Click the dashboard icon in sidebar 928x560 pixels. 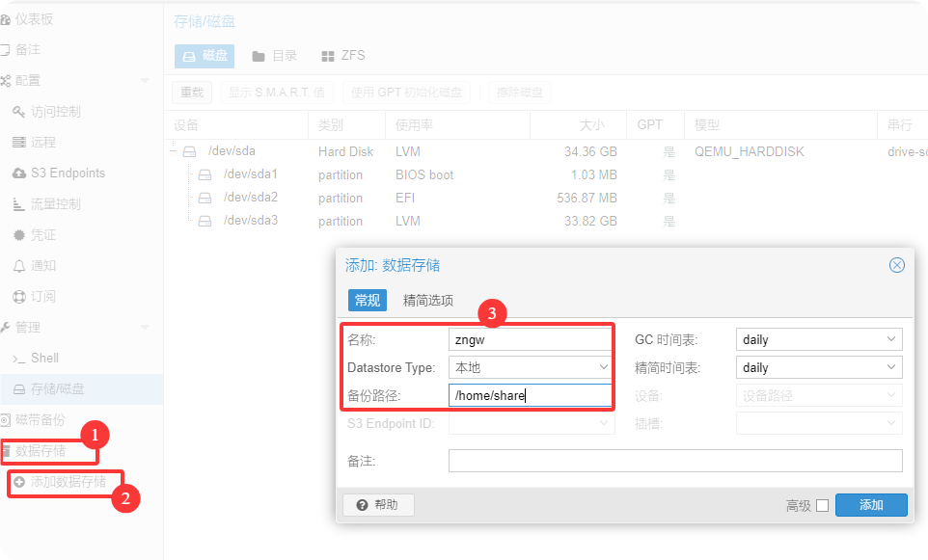click(x=5, y=19)
